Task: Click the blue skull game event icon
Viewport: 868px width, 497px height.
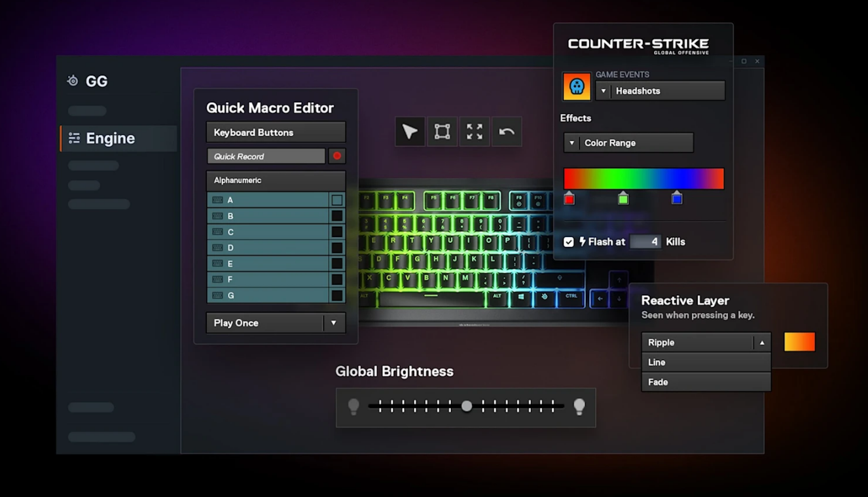Action: 577,86
